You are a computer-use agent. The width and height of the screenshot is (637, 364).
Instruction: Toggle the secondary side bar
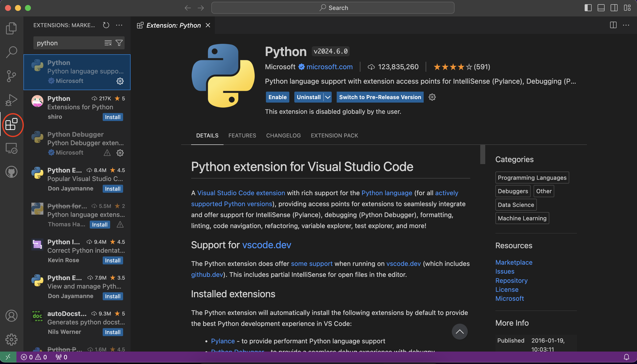point(614,8)
